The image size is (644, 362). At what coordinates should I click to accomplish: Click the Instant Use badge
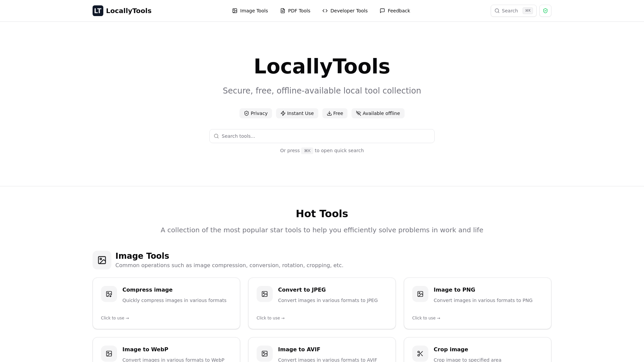point(297,113)
